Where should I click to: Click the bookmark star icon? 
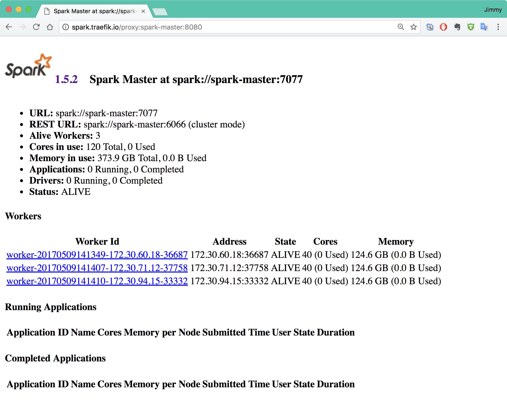click(x=414, y=27)
